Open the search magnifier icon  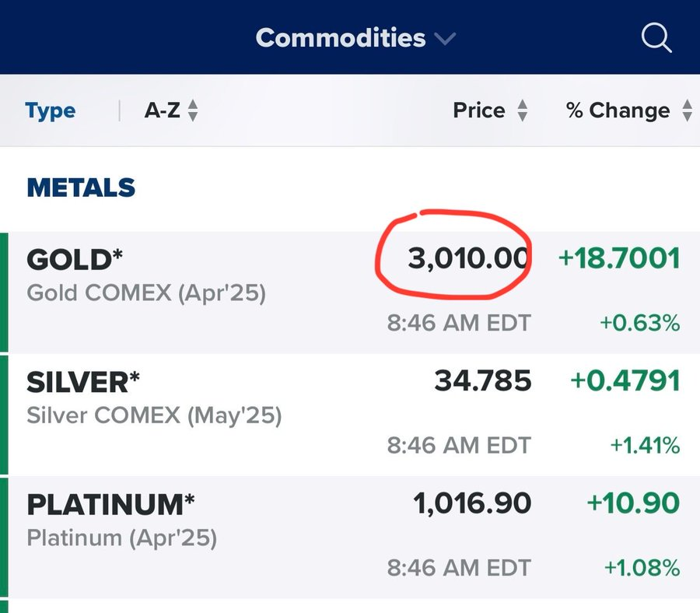click(656, 37)
